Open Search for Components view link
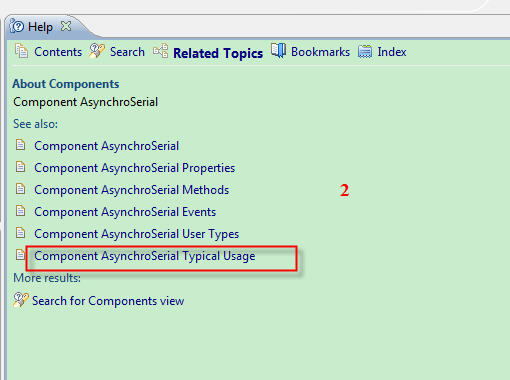The image size is (510, 380). [x=108, y=301]
